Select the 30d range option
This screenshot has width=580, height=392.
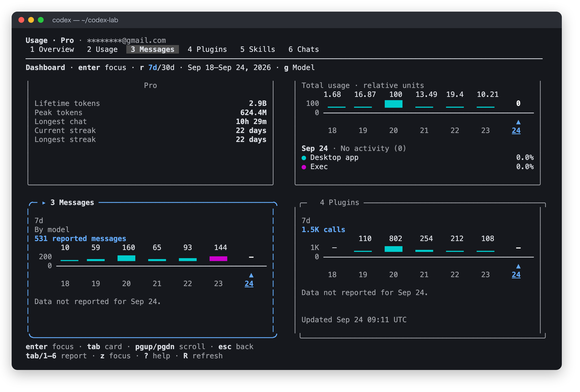click(168, 68)
